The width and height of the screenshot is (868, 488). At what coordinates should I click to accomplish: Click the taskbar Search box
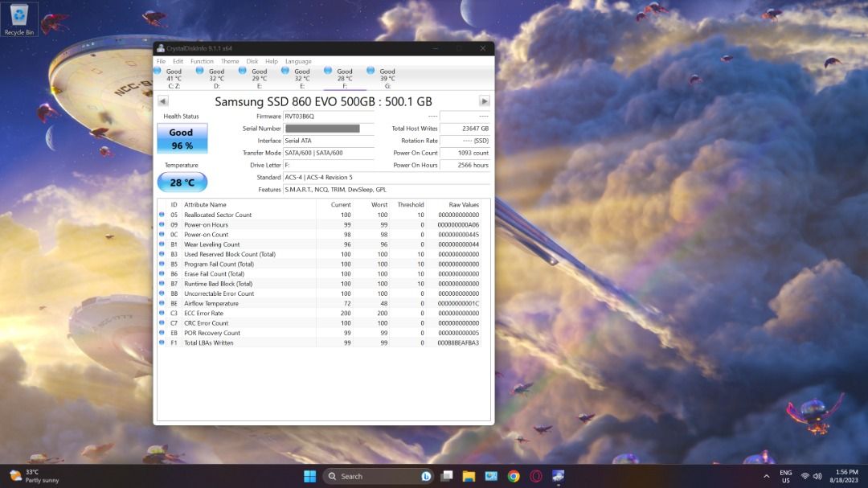378,477
